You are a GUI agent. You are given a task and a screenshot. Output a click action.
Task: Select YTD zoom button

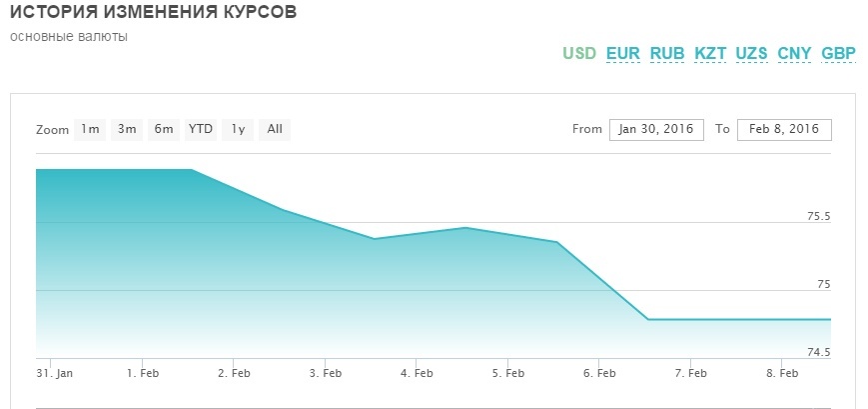pos(201,130)
